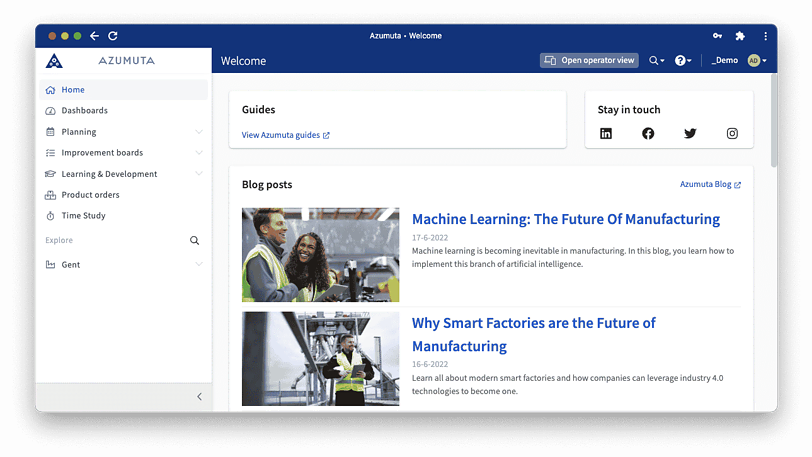Click the Smart Factories post thumbnail

pyautogui.click(x=321, y=359)
